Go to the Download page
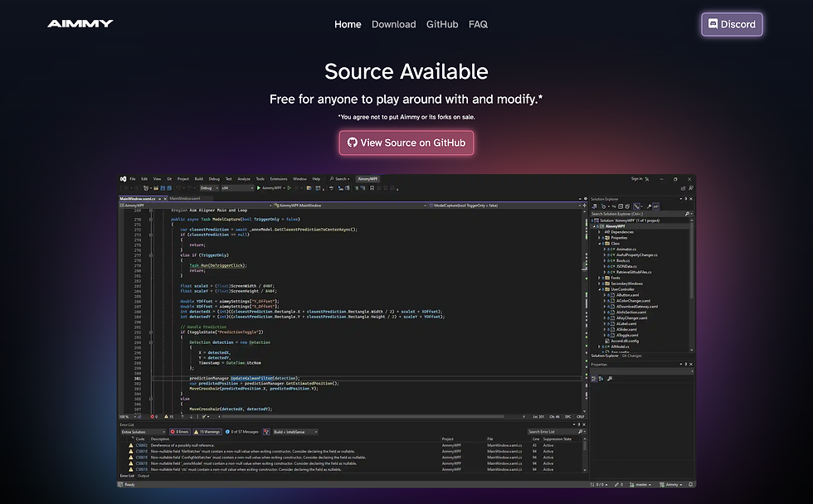The height and width of the screenshot is (504, 813). pyautogui.click(x=393, y=24)
